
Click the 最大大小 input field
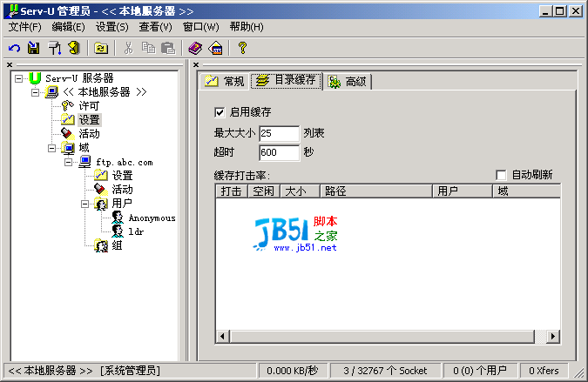point(280,133)
